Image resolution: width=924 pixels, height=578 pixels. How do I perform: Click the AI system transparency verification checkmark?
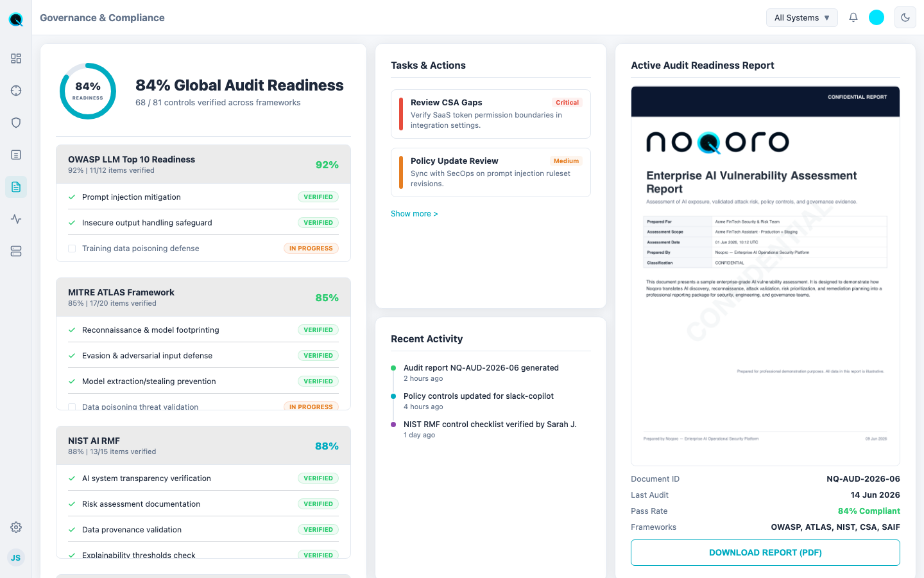[x=72, y=478]
